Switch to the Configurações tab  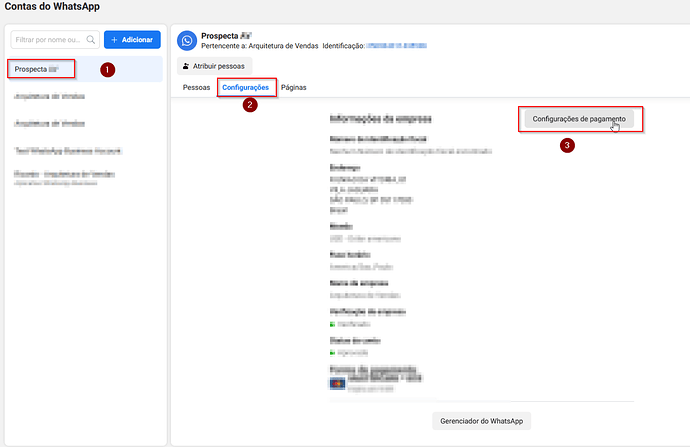(246, 88)
